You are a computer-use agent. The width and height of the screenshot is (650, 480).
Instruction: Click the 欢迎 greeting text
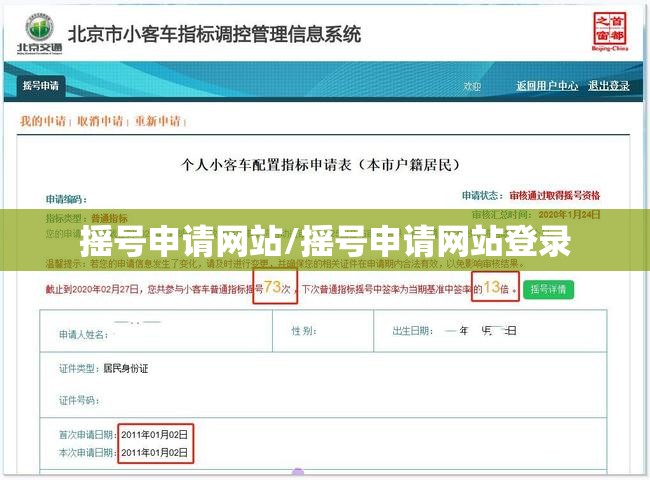pos(472,86)
